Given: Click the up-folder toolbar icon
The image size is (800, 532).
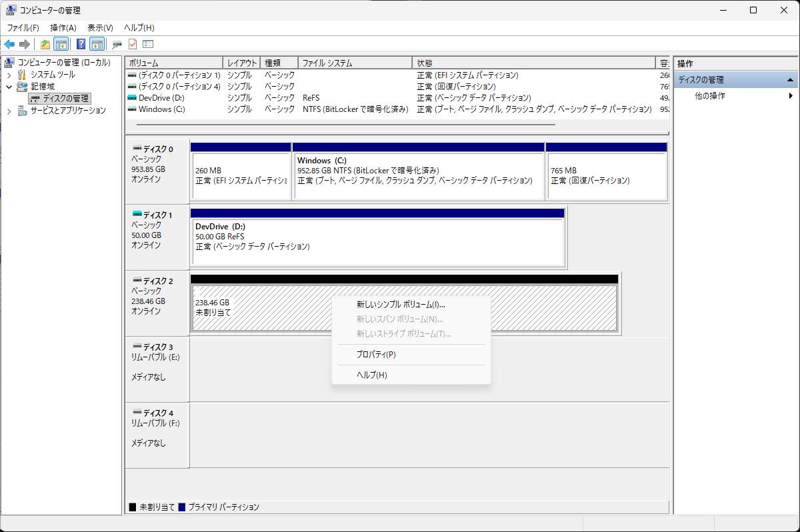Looking at the screenshot, I should (45, 44).
